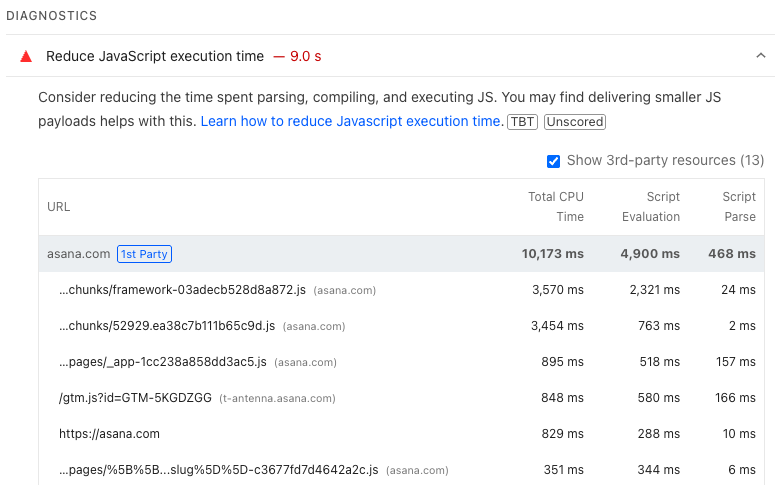Click the 24 ms parse cell
This screenshot has height=485, width=780.
click(x=739, y=290)
